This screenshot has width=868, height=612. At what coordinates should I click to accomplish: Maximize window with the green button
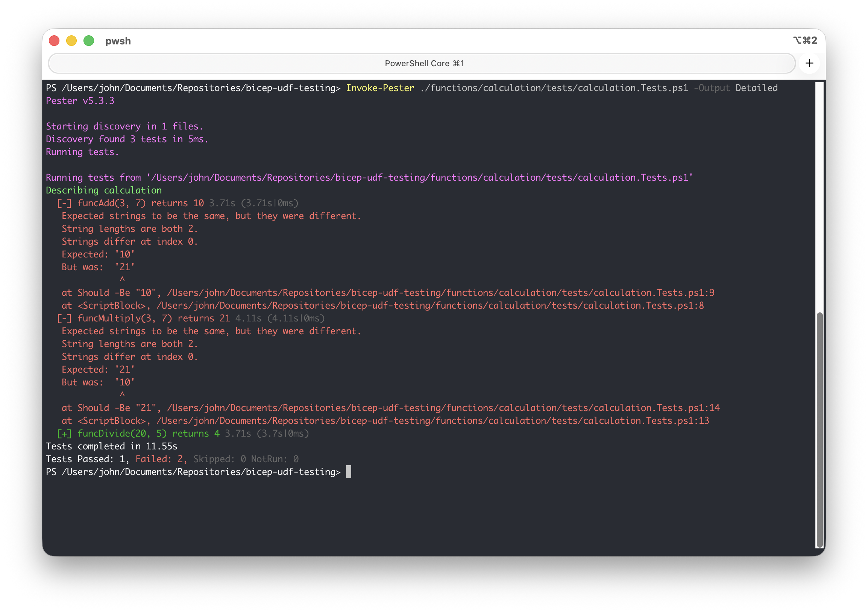pyautogui.click(x=89, y=41)
